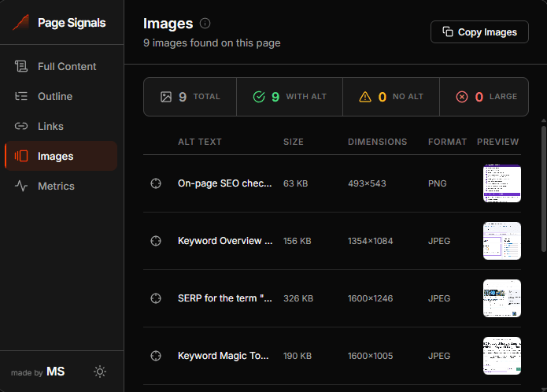
Task: Click the Full Content scroll icon
Action: tap(21, 66)
